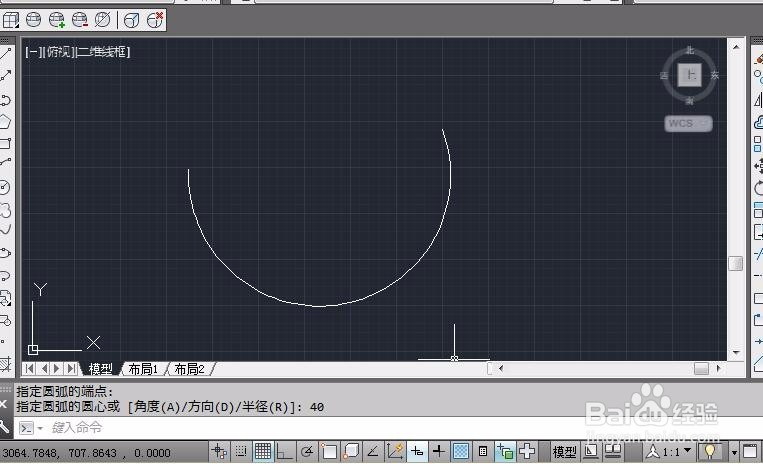Image resolution: width=763 pixels, height=464 pixels.
Task: Open the named views manager icon
Action: coord(10,20)
